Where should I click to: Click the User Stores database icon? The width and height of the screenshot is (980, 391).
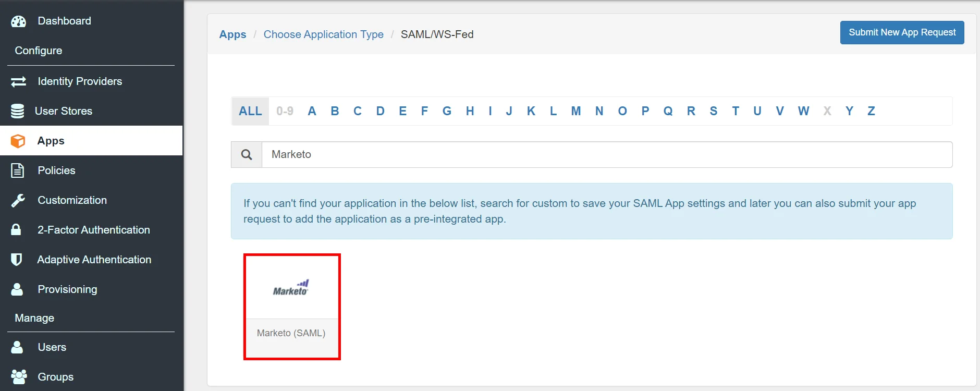17,111
